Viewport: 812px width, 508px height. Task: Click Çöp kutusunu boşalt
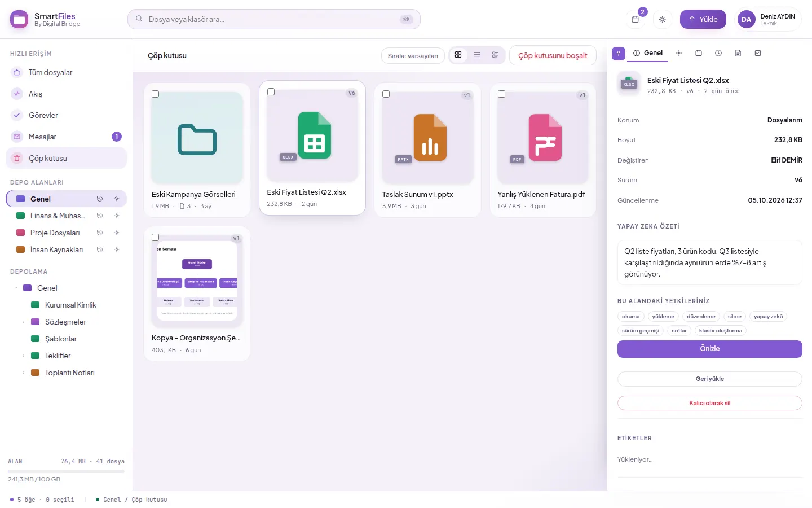553,55
